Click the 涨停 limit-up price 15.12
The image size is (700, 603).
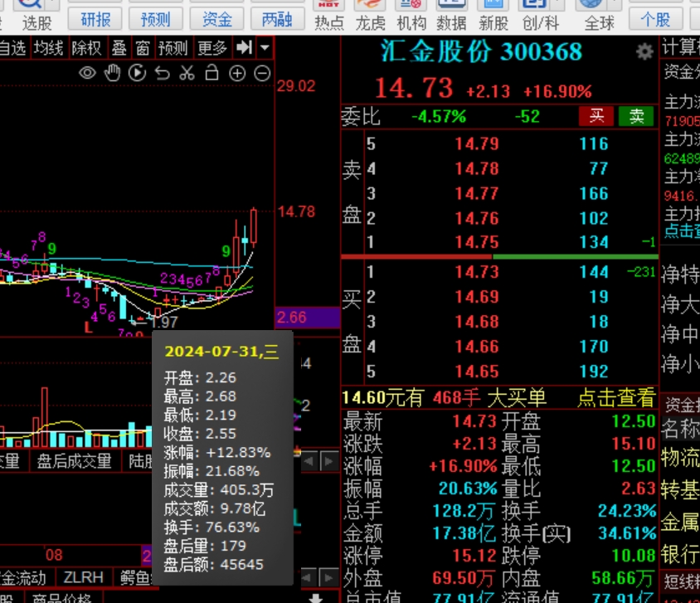474,556
